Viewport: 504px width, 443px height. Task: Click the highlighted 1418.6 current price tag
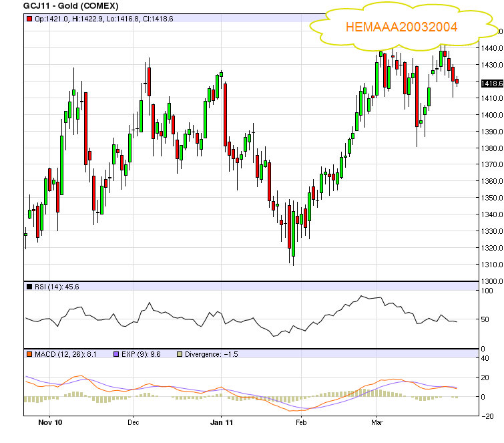click(x=492, y=84)
